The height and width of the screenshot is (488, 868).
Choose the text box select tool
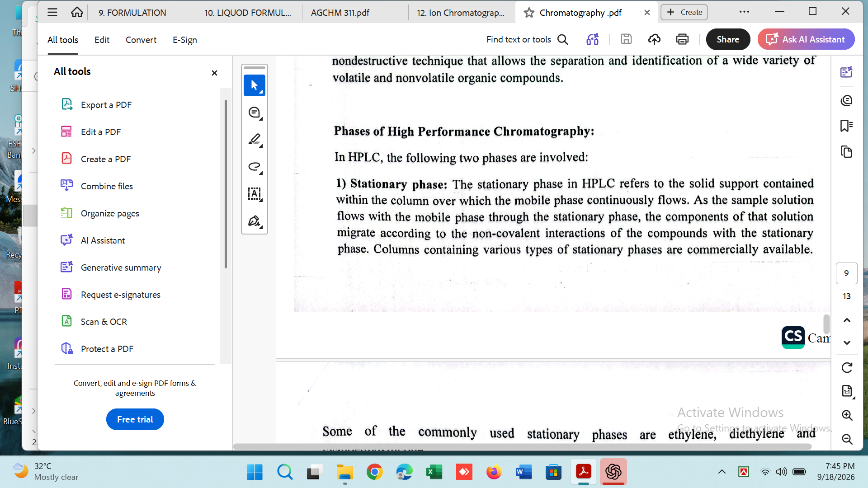[x=254, y=194]
